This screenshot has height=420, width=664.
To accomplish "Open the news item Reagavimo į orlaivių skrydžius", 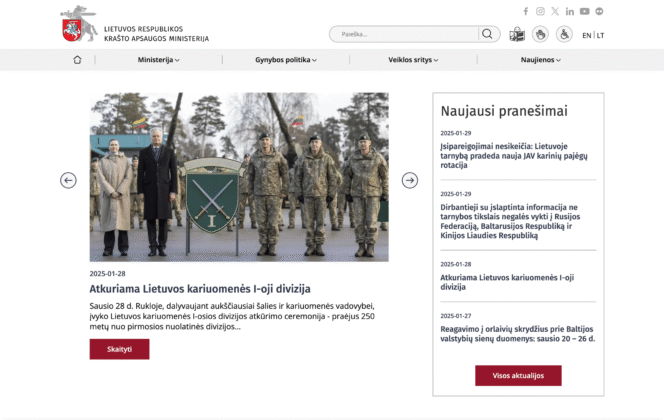I will [x=517, y=334].
